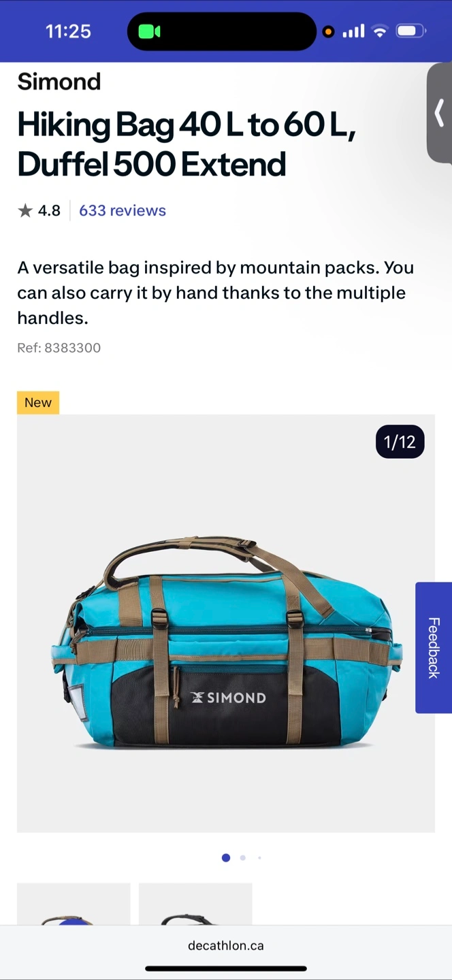Screen dimensions: 452x980
Task: Open the Simond brand link
Action: 59,82
